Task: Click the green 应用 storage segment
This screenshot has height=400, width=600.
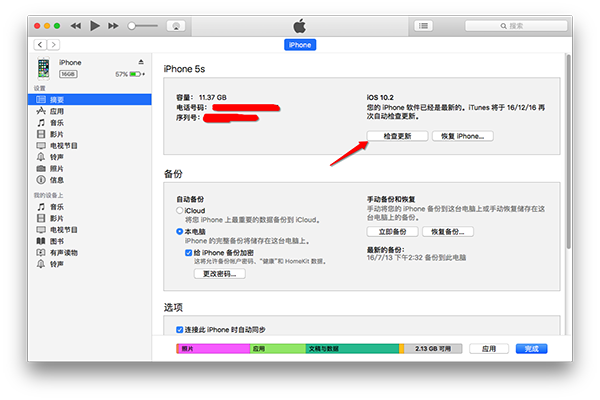Action: click(278, 349)
